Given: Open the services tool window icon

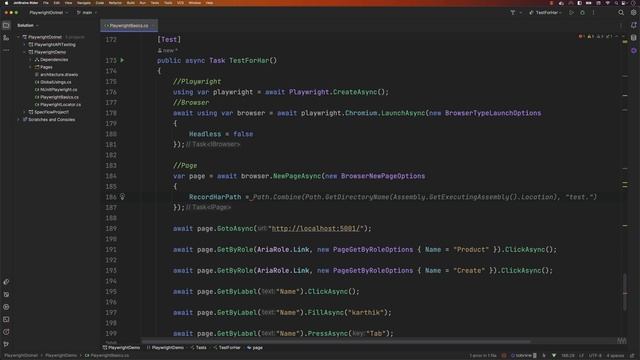Looking at the screenshot, I should (6, 307).
